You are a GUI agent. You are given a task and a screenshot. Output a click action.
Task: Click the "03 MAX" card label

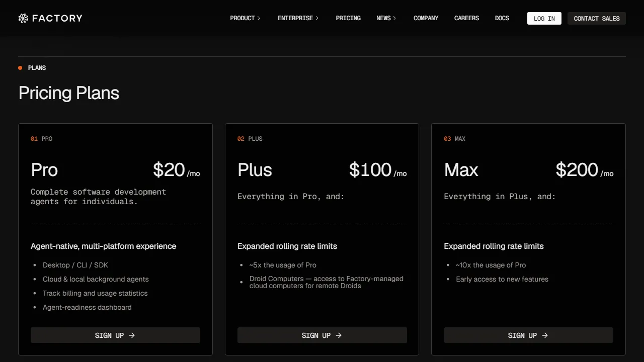455,139
